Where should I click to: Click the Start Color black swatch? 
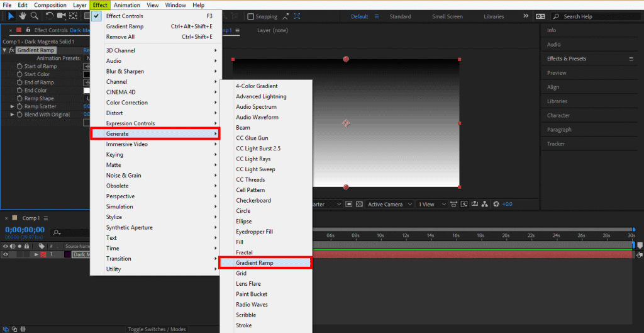click(87, 74)
